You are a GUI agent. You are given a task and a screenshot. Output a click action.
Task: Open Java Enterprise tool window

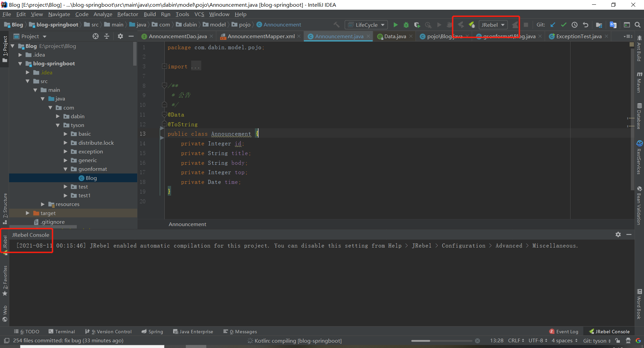[x=193, y=332]
